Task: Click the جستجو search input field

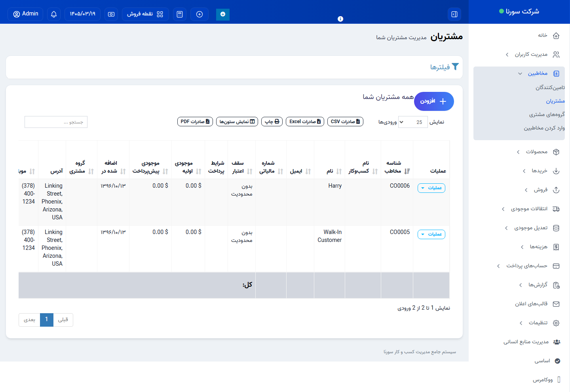Action: tap(56, 122)
